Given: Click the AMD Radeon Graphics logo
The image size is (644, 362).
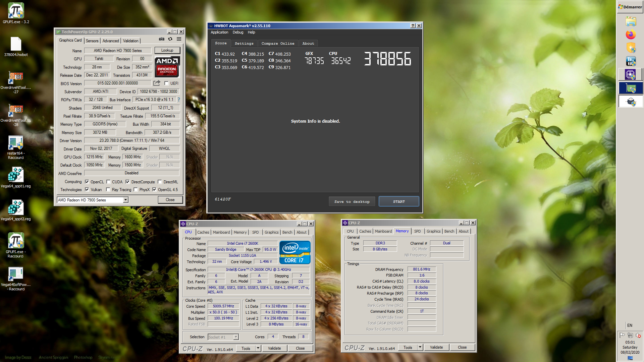Looking at the screenshot, I should click(167, 67).
